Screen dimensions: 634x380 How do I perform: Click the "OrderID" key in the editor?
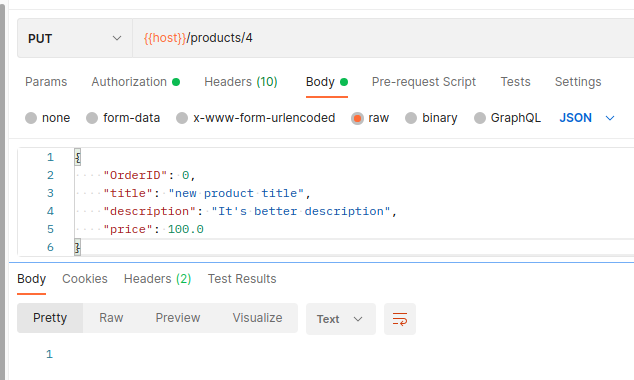(135, 175)
